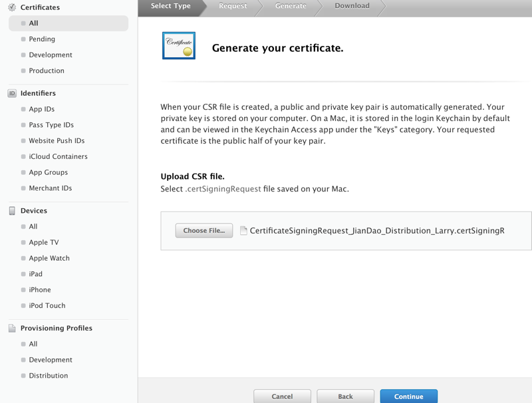Click the certificate image icon

pos(179,45)
